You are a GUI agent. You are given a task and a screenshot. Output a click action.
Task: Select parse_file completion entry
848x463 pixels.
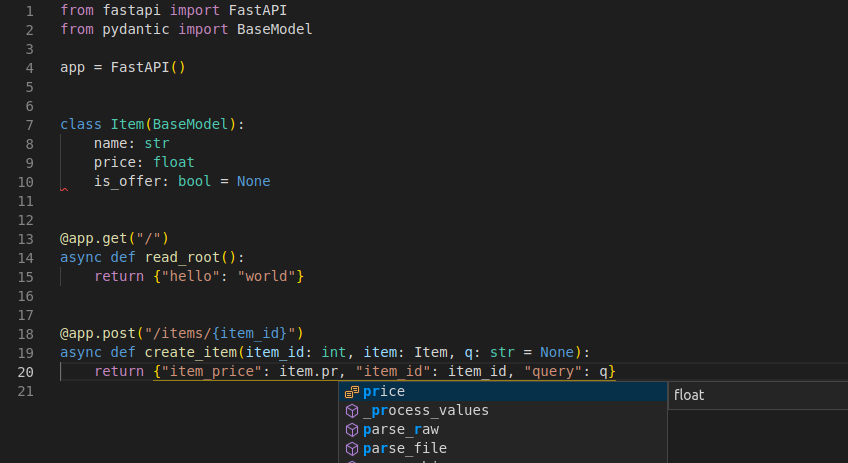coord(404,448)
